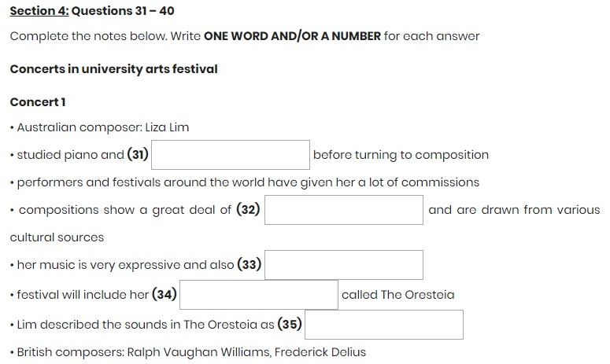Click the "festival will include her (34)" label
The height and width of the screenshot is (364, 610).
93,295
